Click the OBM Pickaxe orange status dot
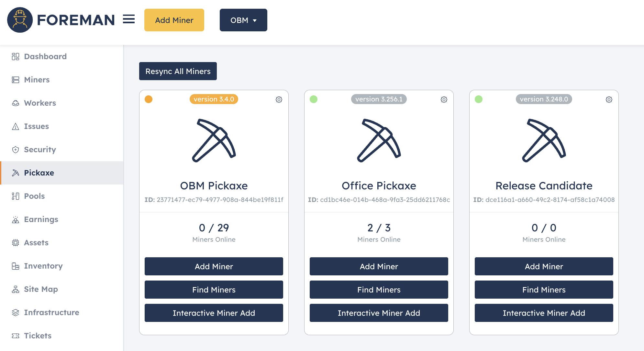The width and height of the screenshot is (644, 351). click(x=149, y=99)
